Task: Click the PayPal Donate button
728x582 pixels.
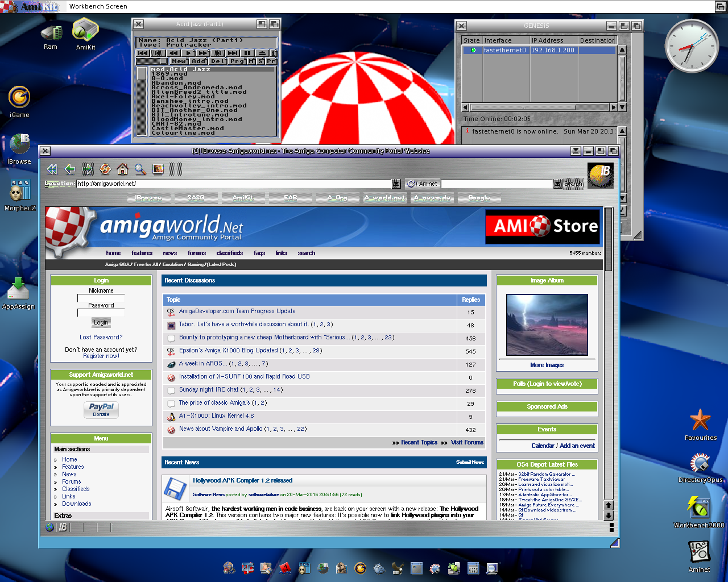Action: click(101, 409)
